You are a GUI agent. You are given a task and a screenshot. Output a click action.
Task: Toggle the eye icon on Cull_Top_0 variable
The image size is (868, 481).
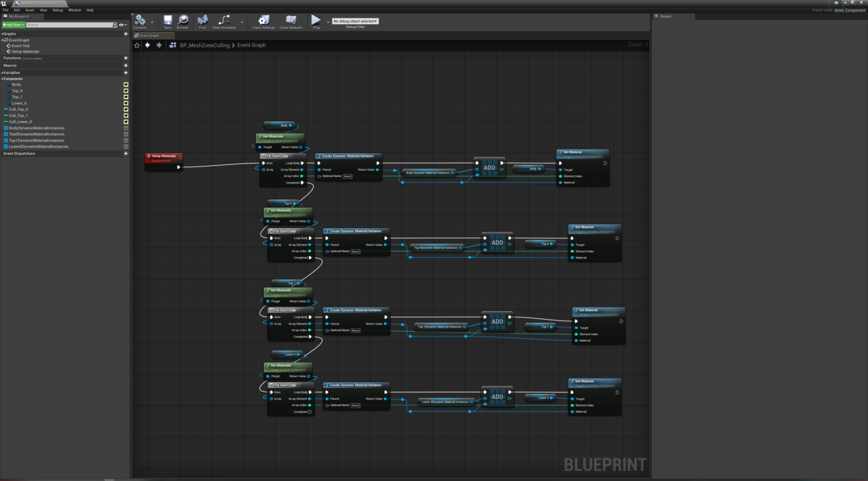tap(126, 109)
